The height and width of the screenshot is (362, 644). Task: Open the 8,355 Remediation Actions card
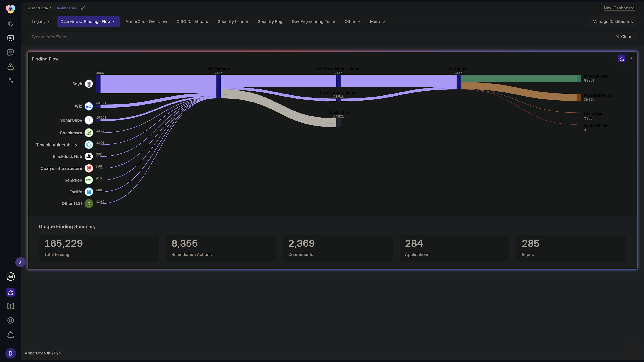tap(221, 248)
